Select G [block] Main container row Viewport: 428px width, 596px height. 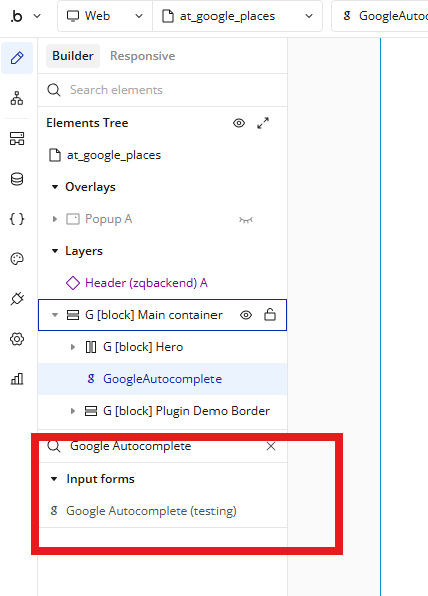coord(163,315)
